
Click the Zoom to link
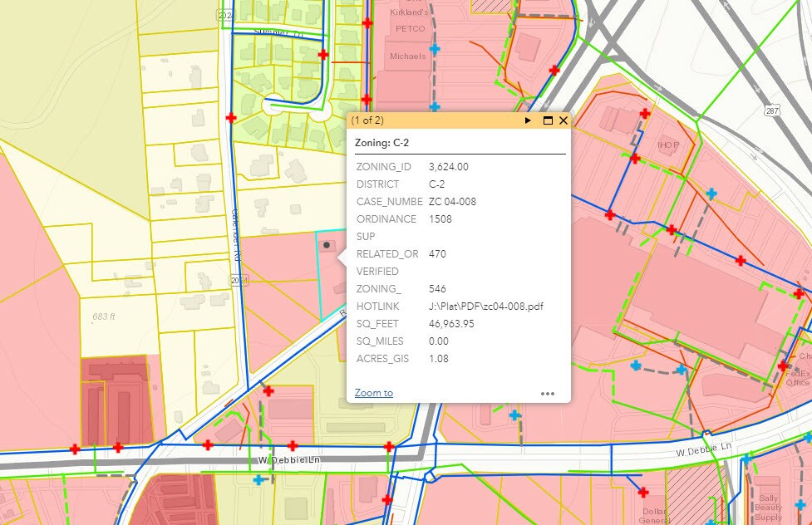[373, 393]
